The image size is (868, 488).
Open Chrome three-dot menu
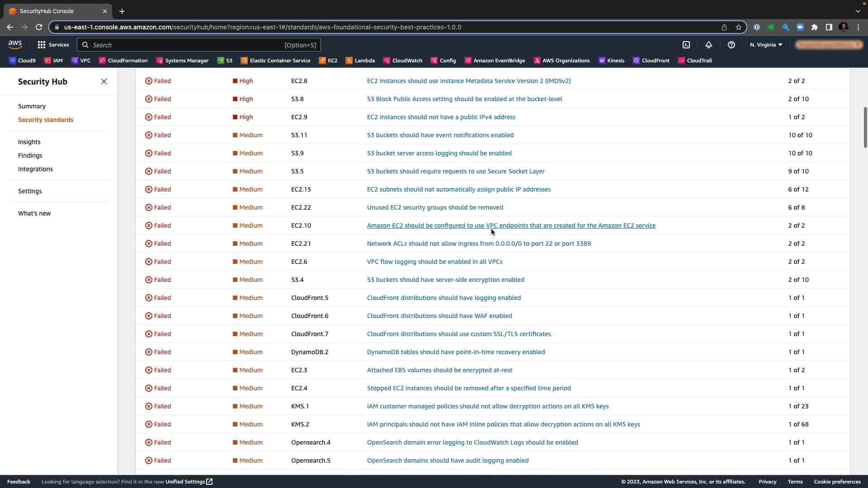(x=858, y=27)
